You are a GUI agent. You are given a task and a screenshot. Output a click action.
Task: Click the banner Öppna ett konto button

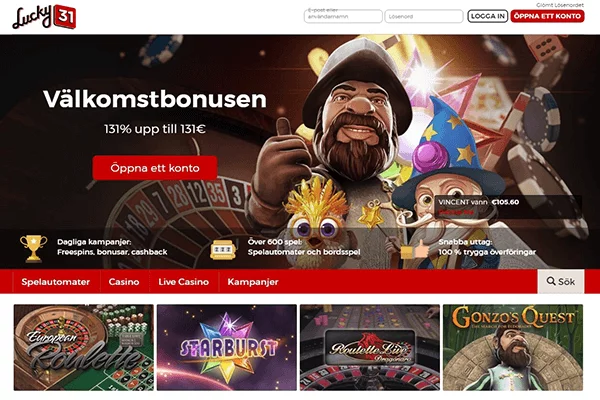click(155, 168)
